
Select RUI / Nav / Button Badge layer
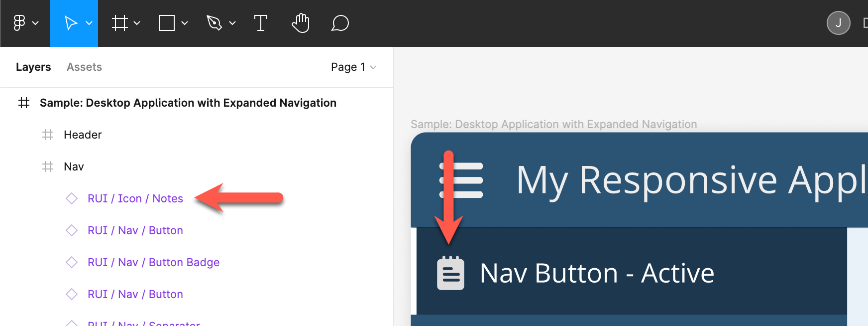(153, 262)
